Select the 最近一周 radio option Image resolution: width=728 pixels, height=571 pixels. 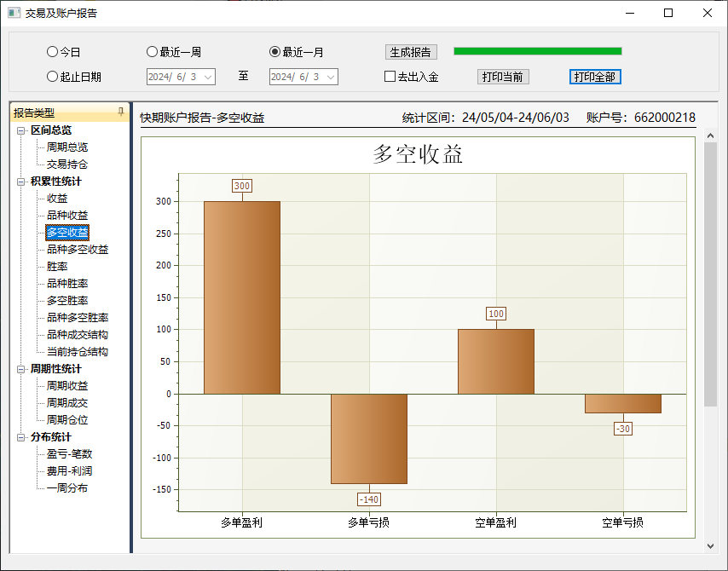click(153, 52)
